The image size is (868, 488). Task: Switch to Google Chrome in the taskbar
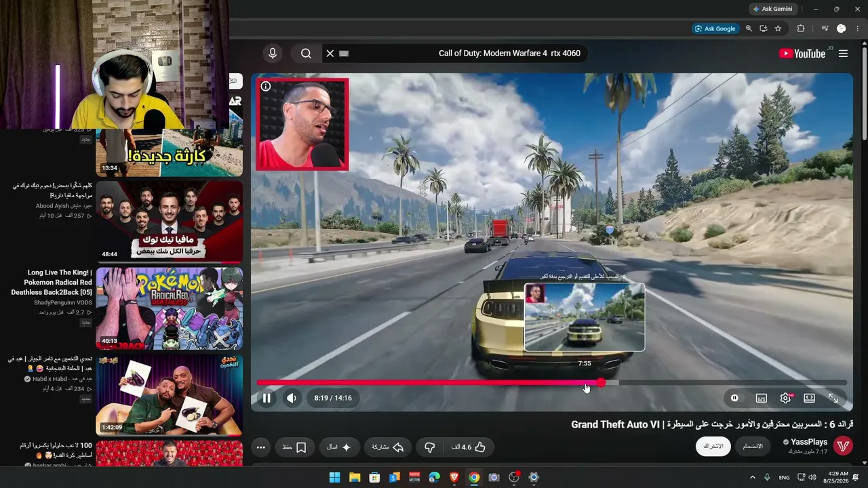coord(474,478)
